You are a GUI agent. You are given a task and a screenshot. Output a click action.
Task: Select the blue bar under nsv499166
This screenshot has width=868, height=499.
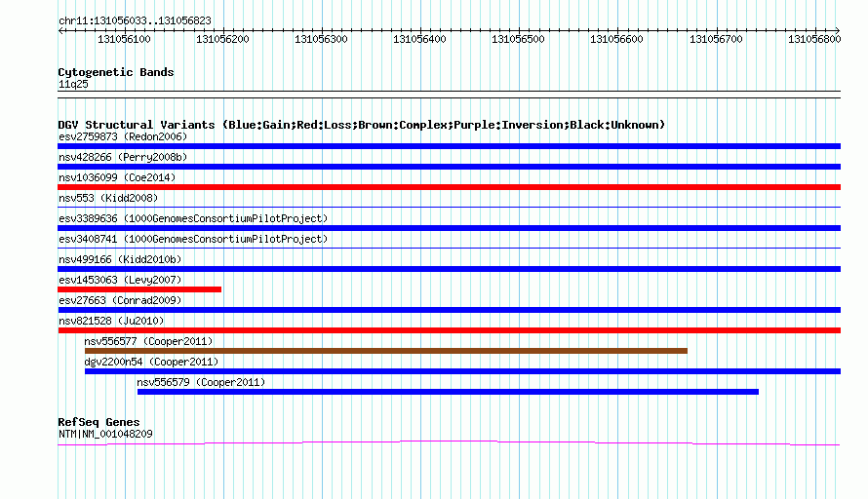pos(449,269)
